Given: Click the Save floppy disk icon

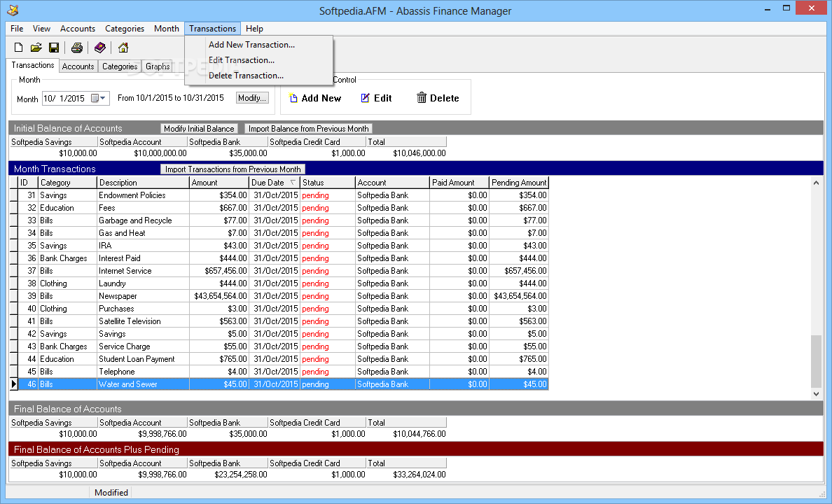Looking at the screenshot, I should 54,48.
